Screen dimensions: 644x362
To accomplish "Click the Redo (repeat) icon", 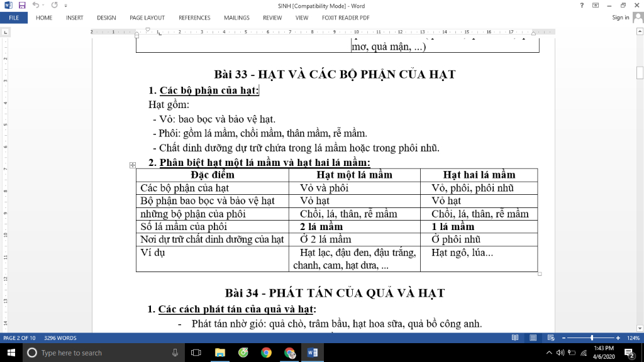I will tap(54, 5).
